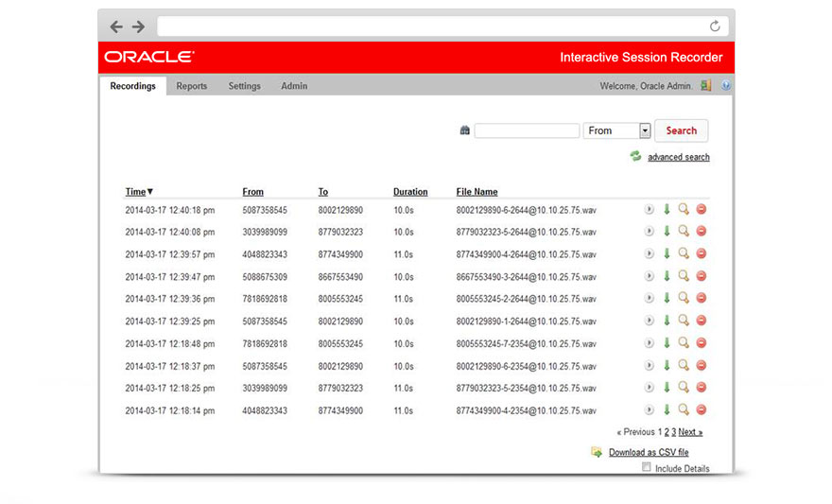The width and height of the screenshot is (832, 504).
Task: Click the Next » pagination link
Action: (x=690, y=432)
